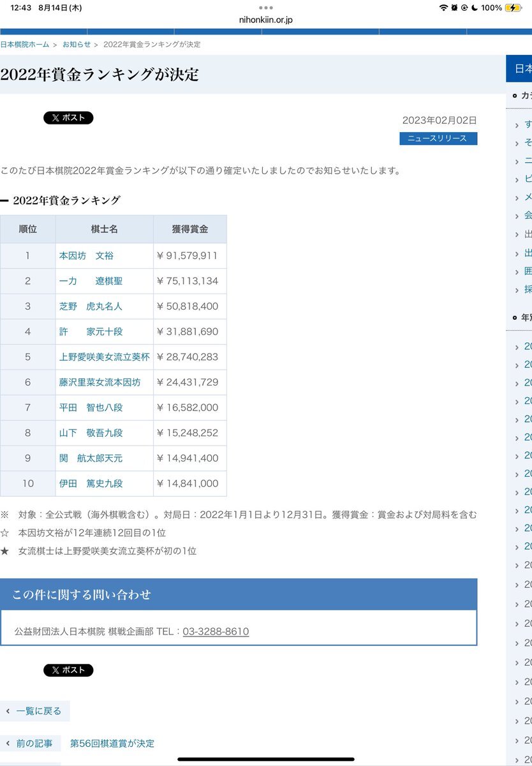Viewport: 532px width, 766px height.
Task: Select the prize amount ¥28,740,283
Action: pos(187,357)
